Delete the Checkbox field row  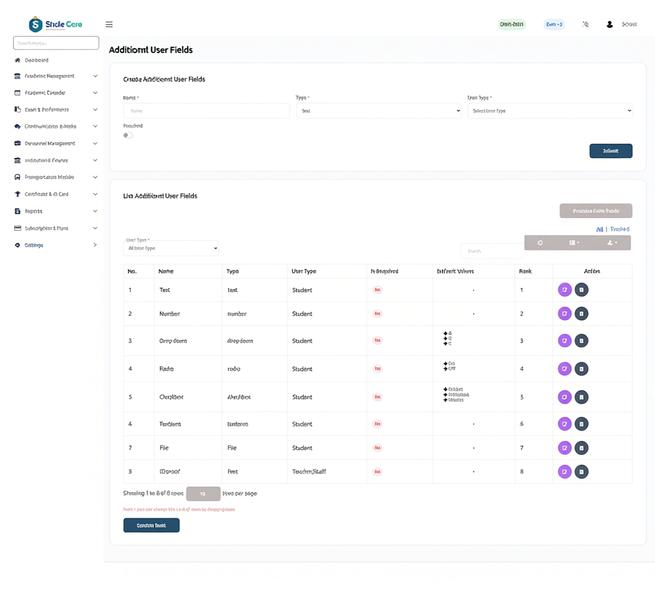[581, 397]
